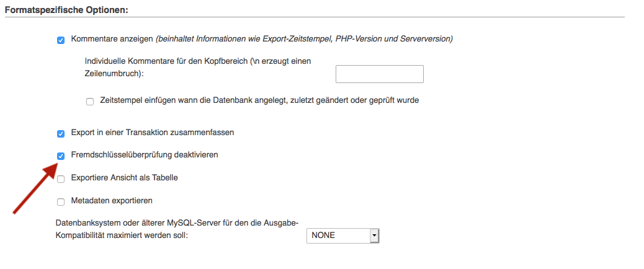Toggle the "Export in einer Transaktion zusammenfassen" checkbox
The height and width of the screenshot is (269, 644).
click(61, 133)
